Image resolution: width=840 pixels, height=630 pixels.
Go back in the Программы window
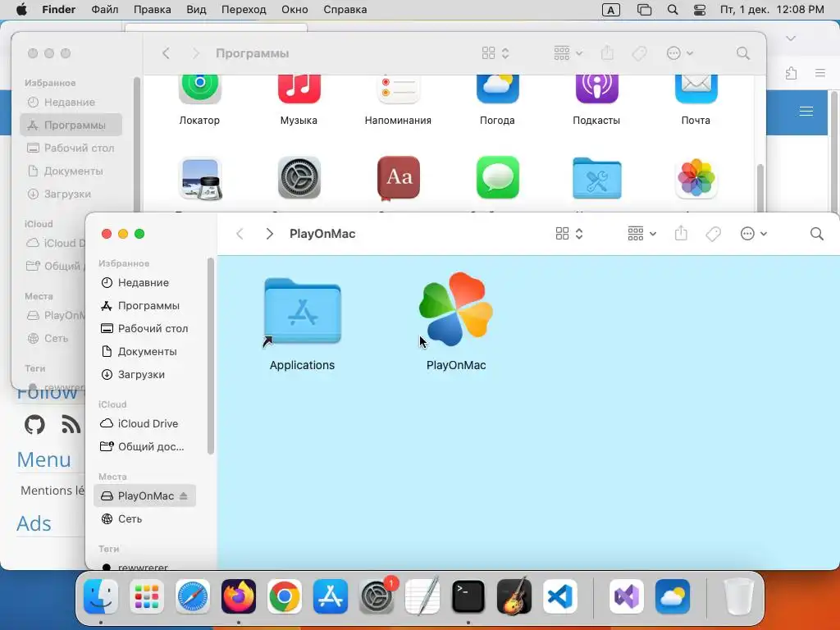[166, 53]
